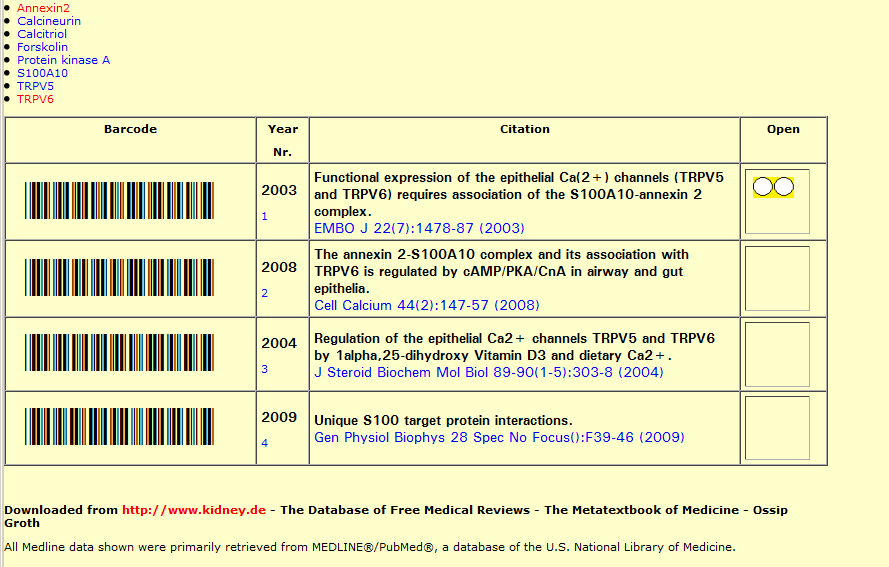
Task: Click the year 2008 cell text
Action: [x=279, y=267]
